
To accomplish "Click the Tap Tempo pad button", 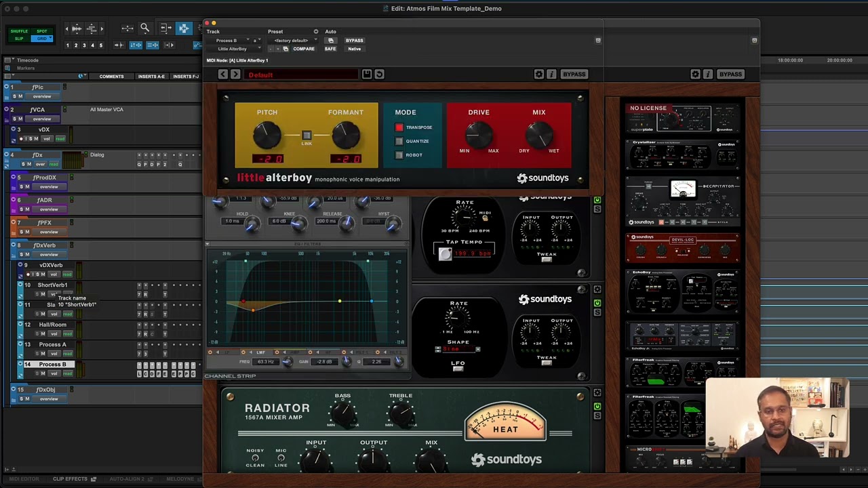I will pos(445,253).
